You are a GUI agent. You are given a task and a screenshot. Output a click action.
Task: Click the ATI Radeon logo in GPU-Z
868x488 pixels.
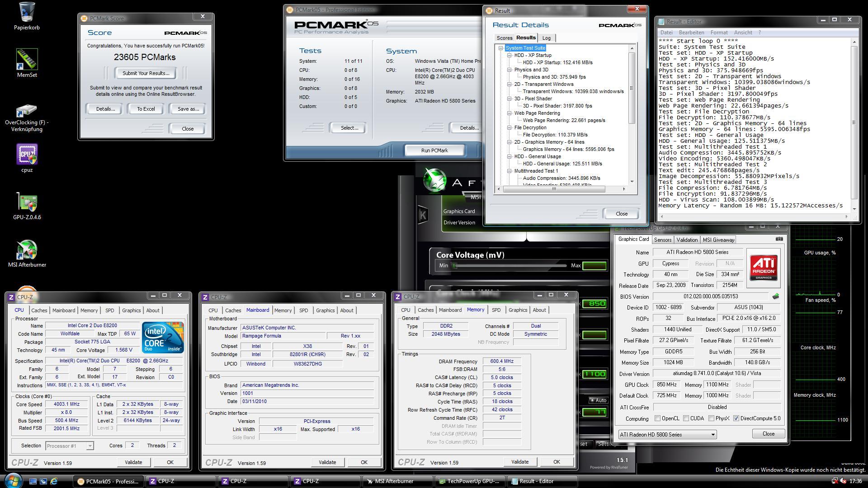764,268
